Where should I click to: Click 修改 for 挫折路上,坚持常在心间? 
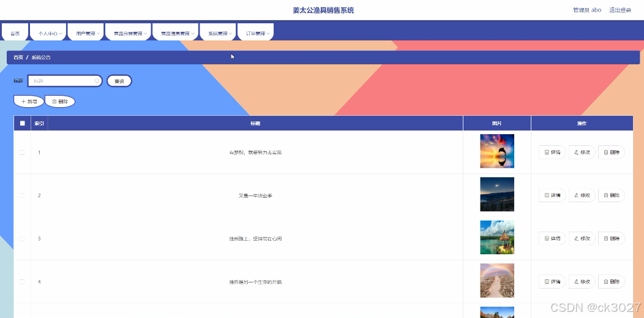click(582, 238)
